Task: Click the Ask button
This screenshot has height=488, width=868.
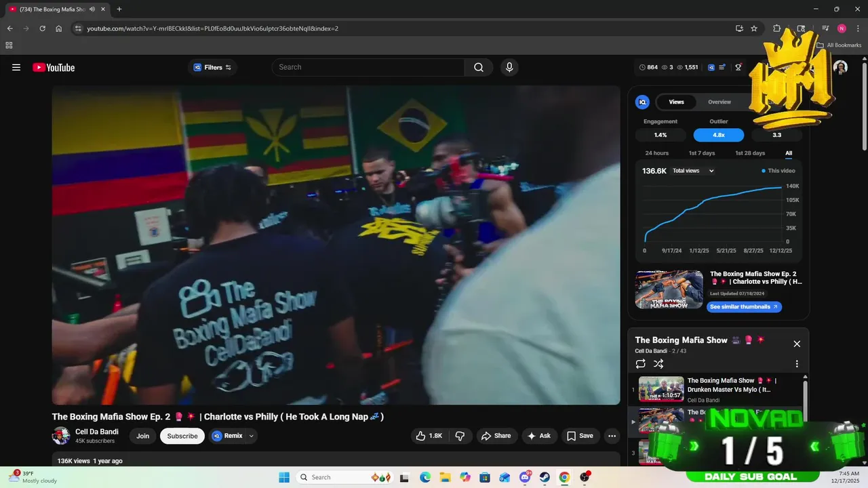Action: [x=539, y=436]
